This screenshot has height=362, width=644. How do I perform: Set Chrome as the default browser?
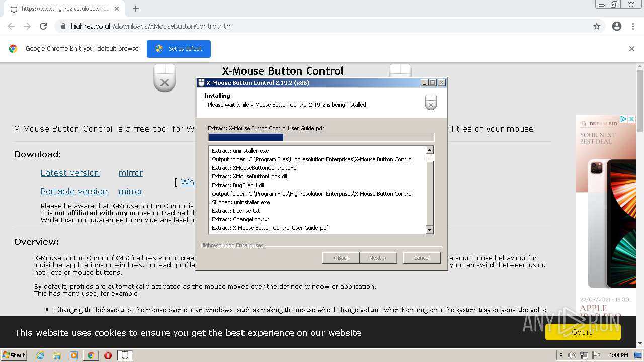coord(179,49)
